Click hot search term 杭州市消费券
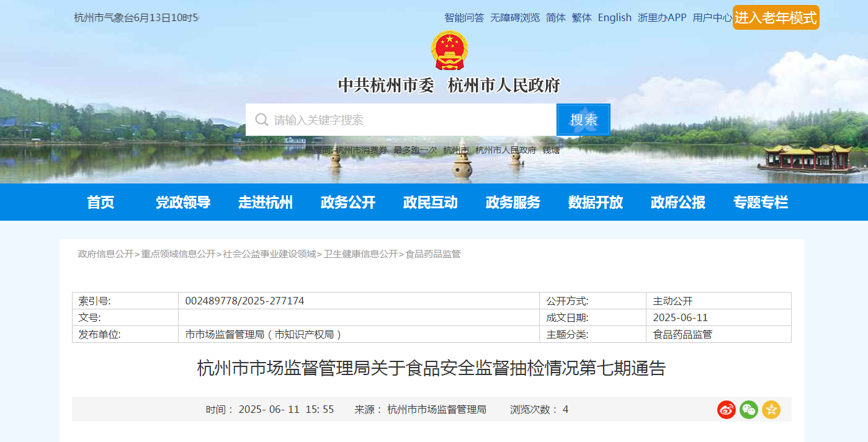The width and height of the screenshot is (868, 442). (x=361, y=150)
